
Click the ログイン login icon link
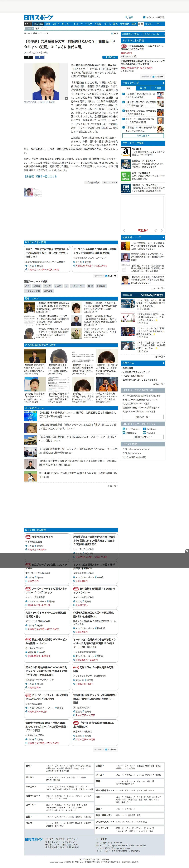click(149, 17)
